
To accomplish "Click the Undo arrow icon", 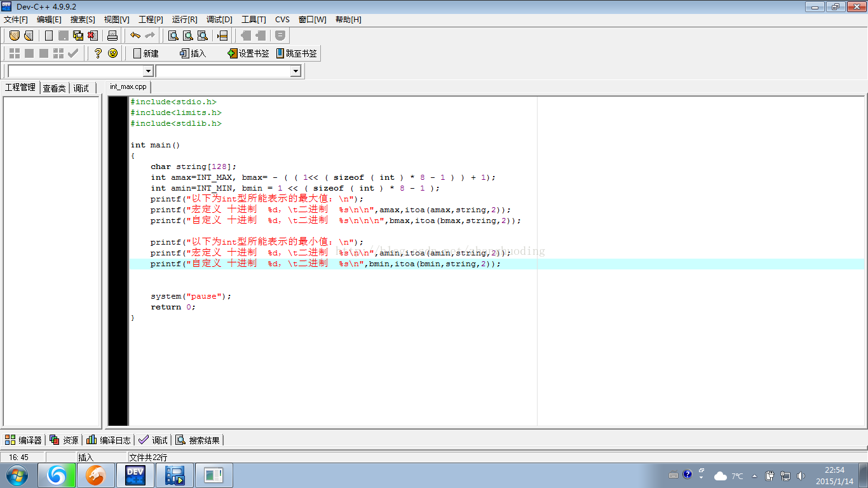I will click(x=135, y=36).
